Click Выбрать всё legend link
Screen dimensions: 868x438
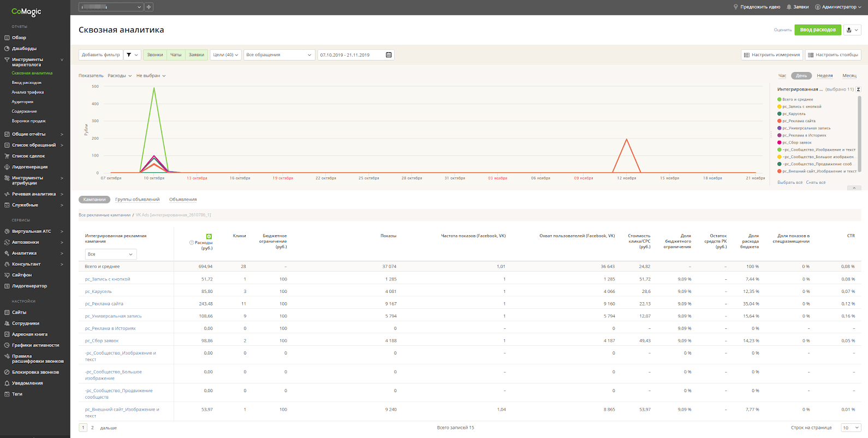click(x=790, y=183)
